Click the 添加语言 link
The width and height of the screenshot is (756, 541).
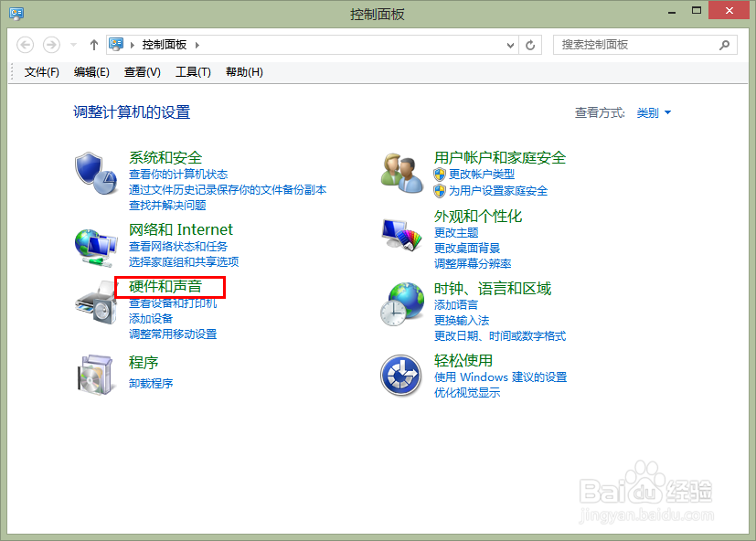[456, 304]
